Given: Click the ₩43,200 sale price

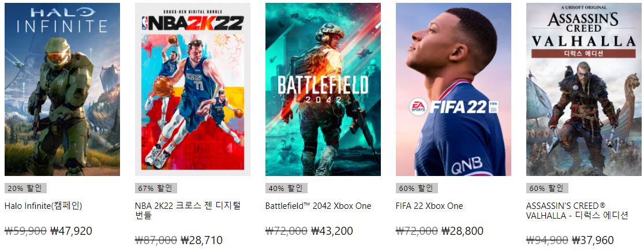Looking at the screenshot, I should 332,231.
